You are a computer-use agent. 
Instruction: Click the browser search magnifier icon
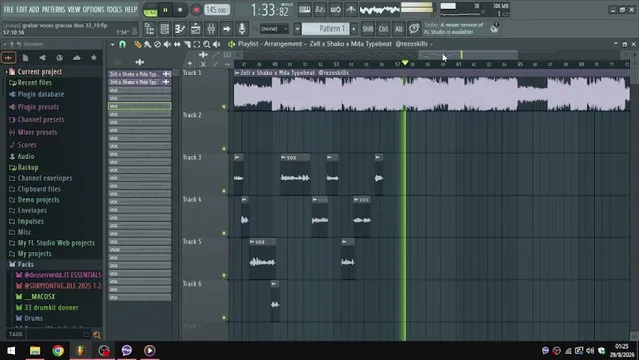[x=97, y=335]
